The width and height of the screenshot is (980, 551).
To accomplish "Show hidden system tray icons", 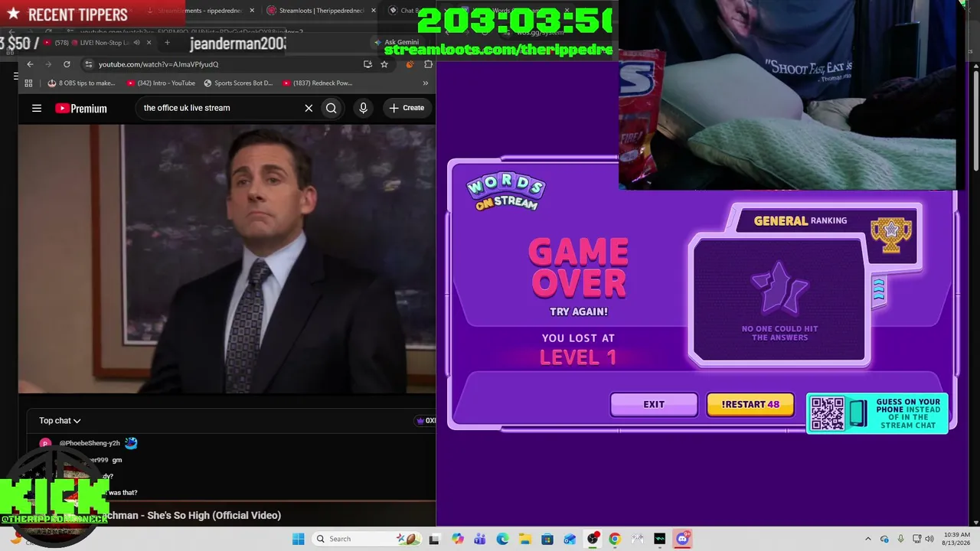I will (x=867, y=539).
